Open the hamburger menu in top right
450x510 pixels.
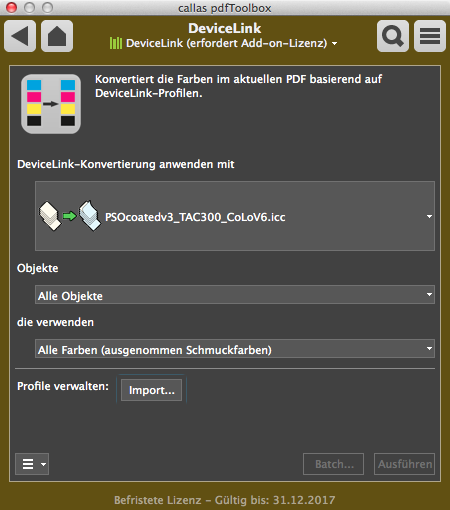tap(430, 36)
